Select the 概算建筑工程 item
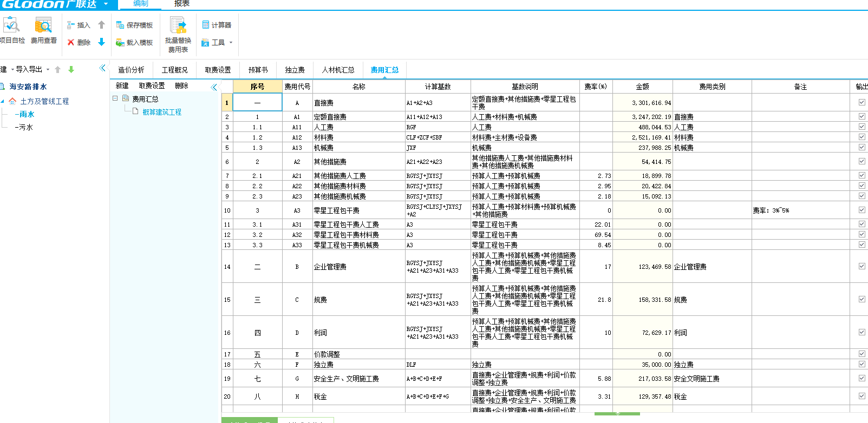This screenshot has width=868, height=423. (x=162, y=112)
